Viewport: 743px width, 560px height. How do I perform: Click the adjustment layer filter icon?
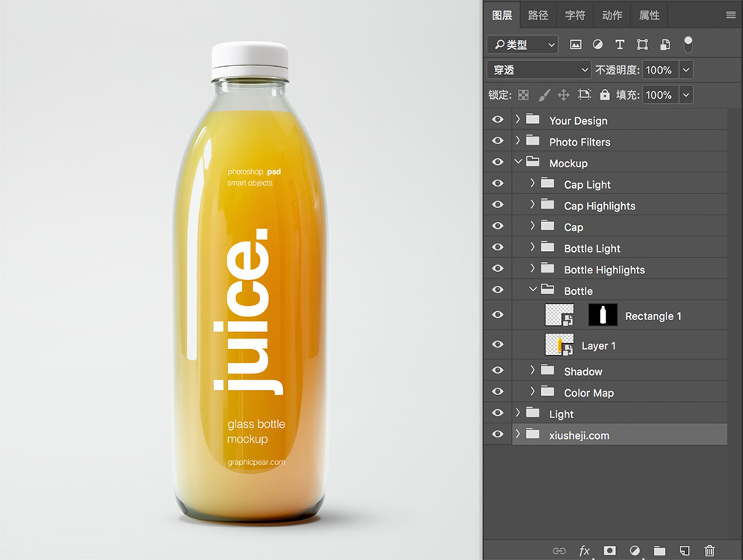[x=597, y=45]
